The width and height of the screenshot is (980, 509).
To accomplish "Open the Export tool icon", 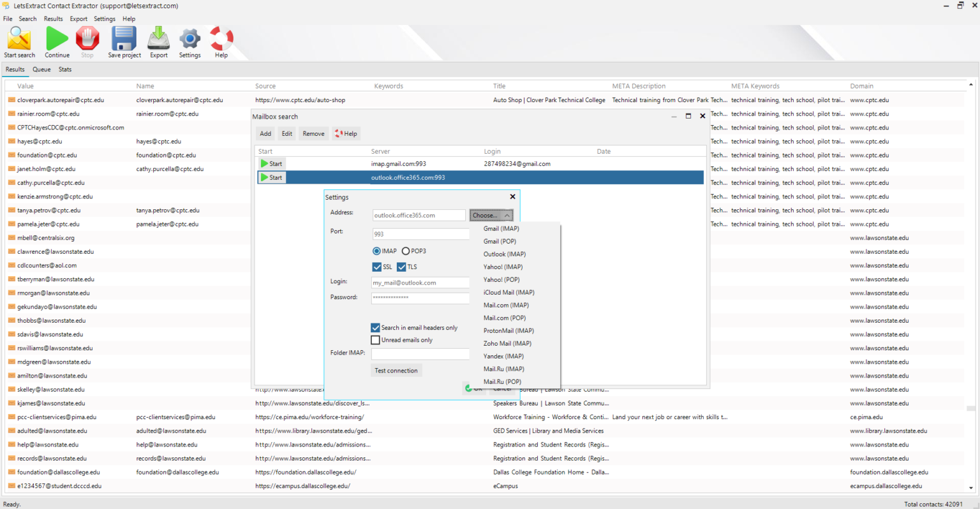I will 158,38.
